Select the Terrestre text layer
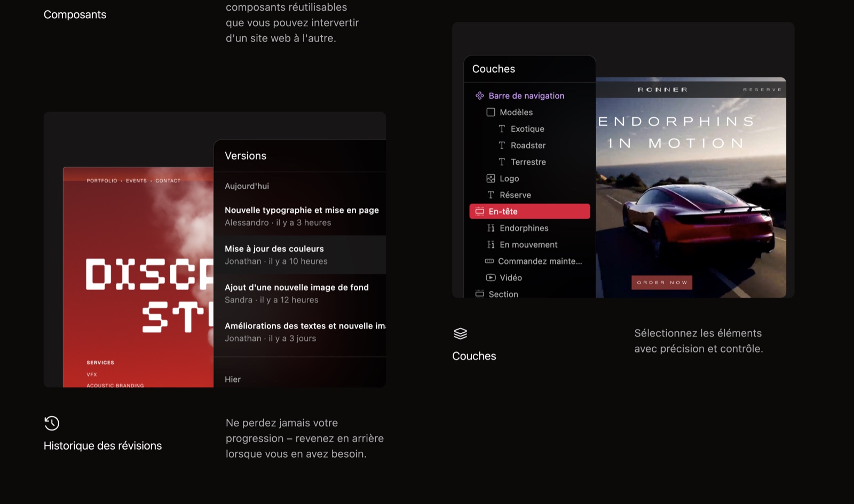The height and width of the screenshot is (504, 854). tap(529, 162)
